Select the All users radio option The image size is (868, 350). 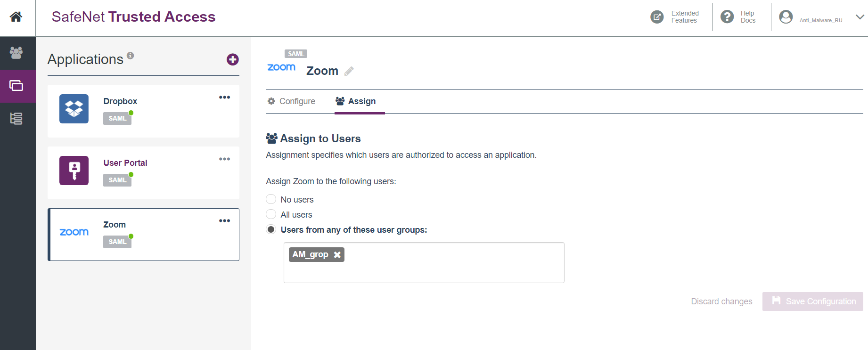(271, 214)
